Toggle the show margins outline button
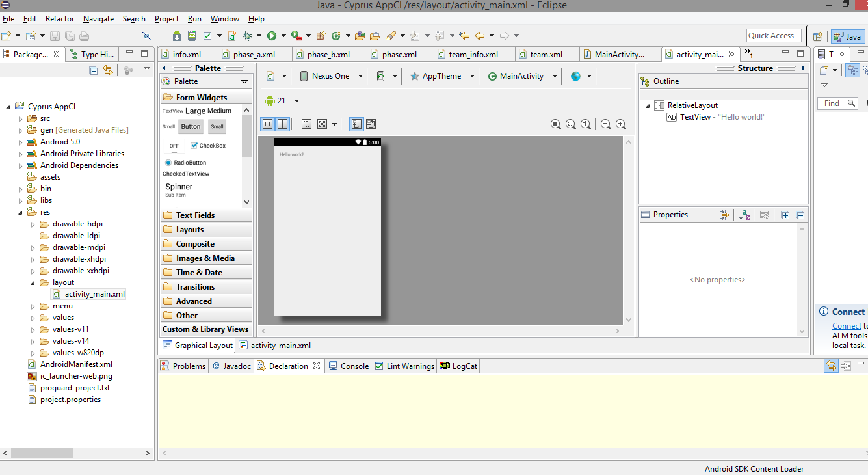Image resolution: width=868 pixels, height=475 pixels. pos(306,124)
